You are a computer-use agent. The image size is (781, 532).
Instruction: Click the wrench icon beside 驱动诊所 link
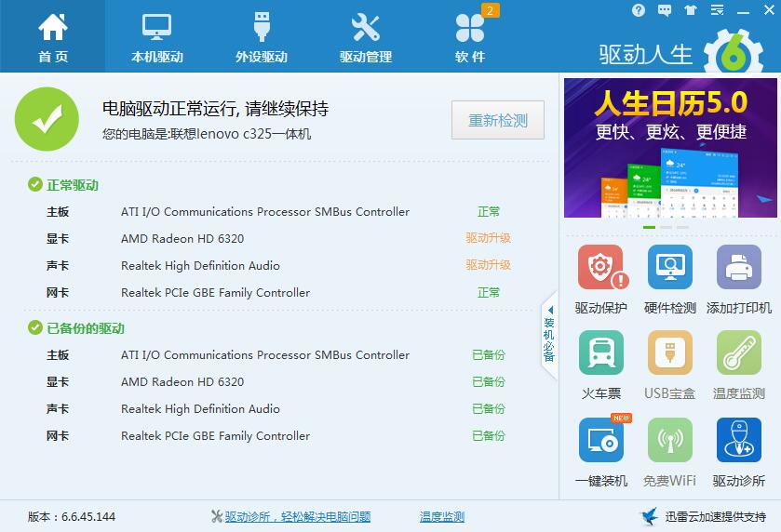tap(217, 516)
